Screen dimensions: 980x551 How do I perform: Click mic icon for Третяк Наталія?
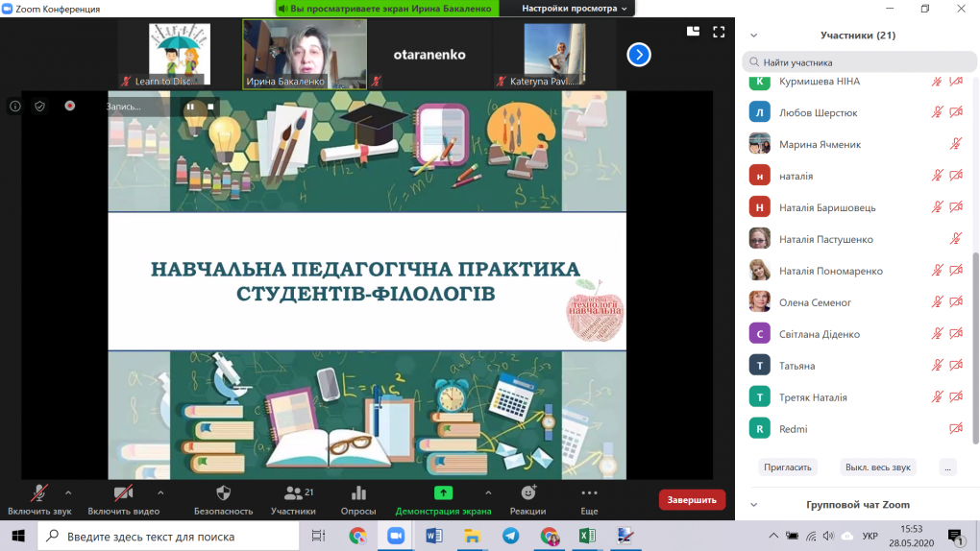coord(937,396)
